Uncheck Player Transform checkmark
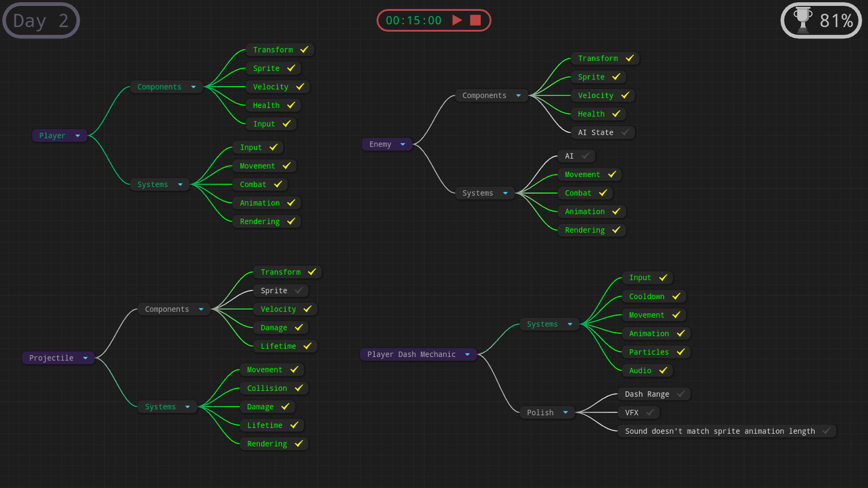 [304, 49]
